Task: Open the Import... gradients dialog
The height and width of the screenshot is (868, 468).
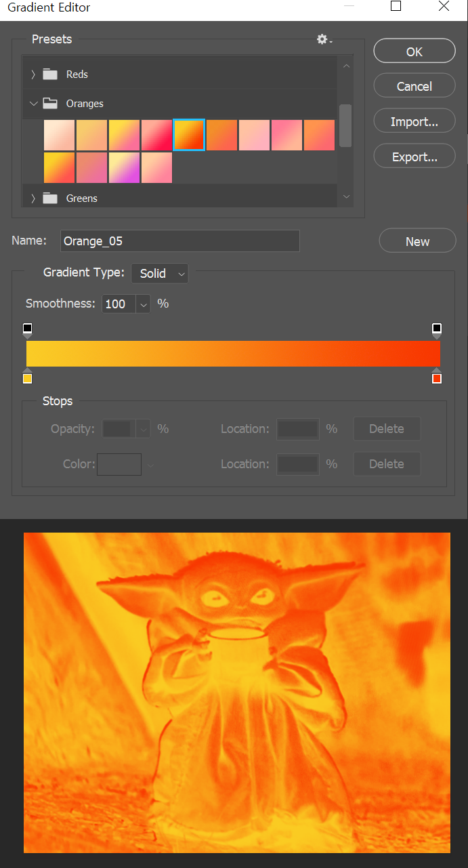Action: click(x=414, y=122)
